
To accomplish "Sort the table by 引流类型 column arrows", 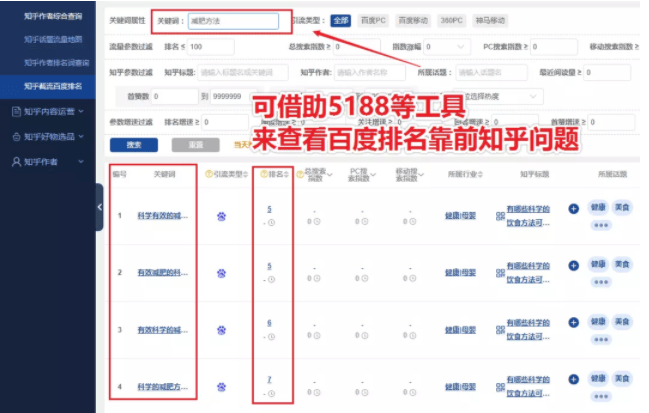I will tap(245, 174).
